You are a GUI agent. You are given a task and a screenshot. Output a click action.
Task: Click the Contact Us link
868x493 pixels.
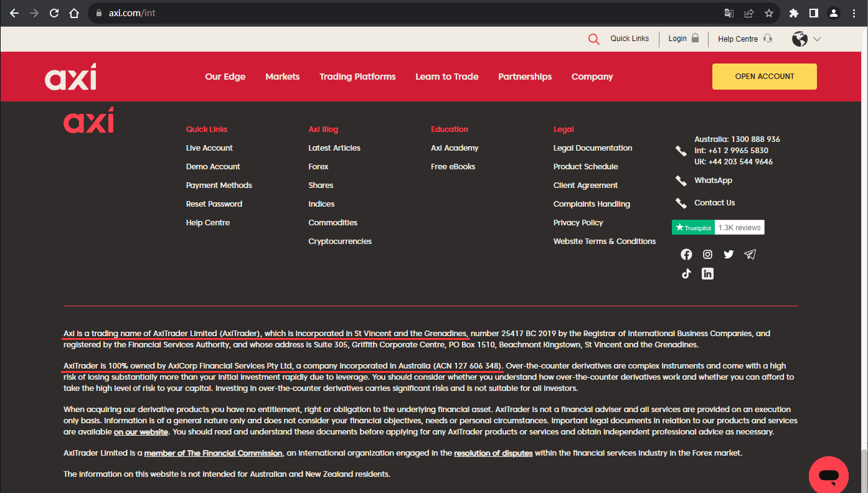click(x=715, y=203)
